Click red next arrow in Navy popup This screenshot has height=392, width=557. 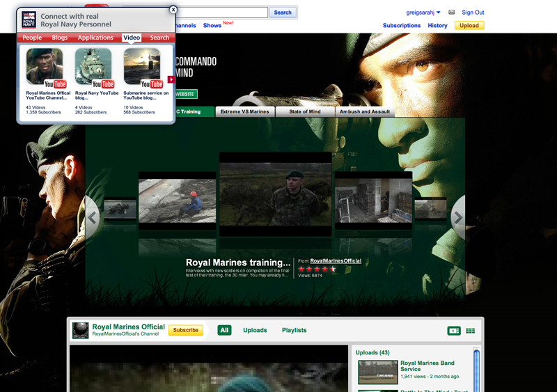click(171, 79)
